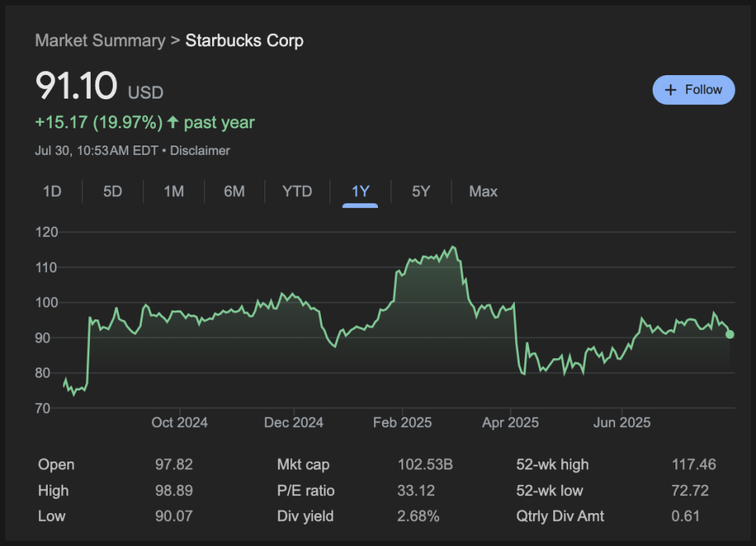Click the Oct 2024 axis label

(179, 422)
